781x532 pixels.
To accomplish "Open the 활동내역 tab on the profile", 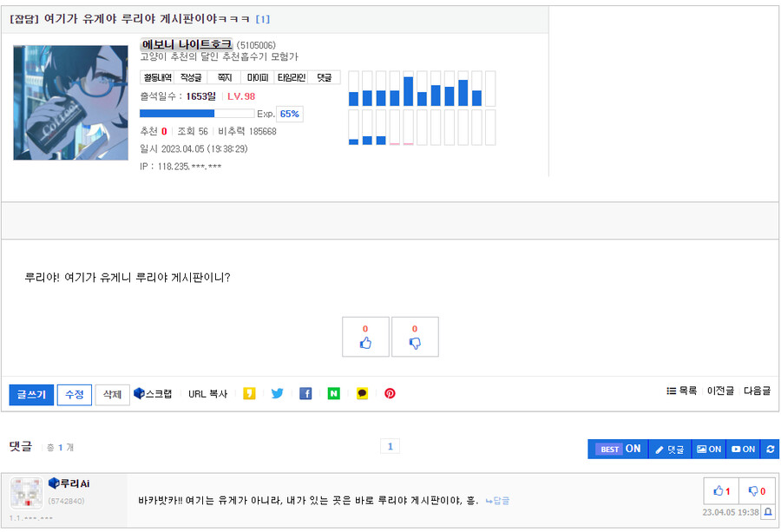I will click(x=157, y=77).
